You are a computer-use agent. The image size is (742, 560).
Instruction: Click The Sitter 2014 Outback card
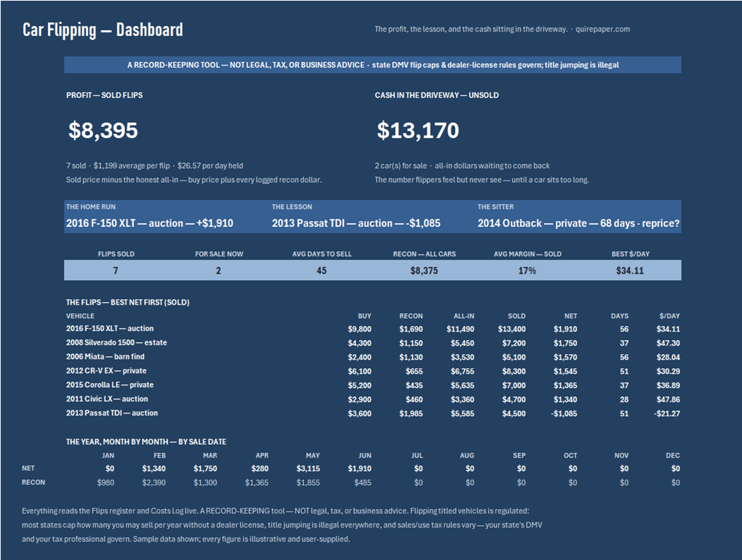[x=578, y=217]
